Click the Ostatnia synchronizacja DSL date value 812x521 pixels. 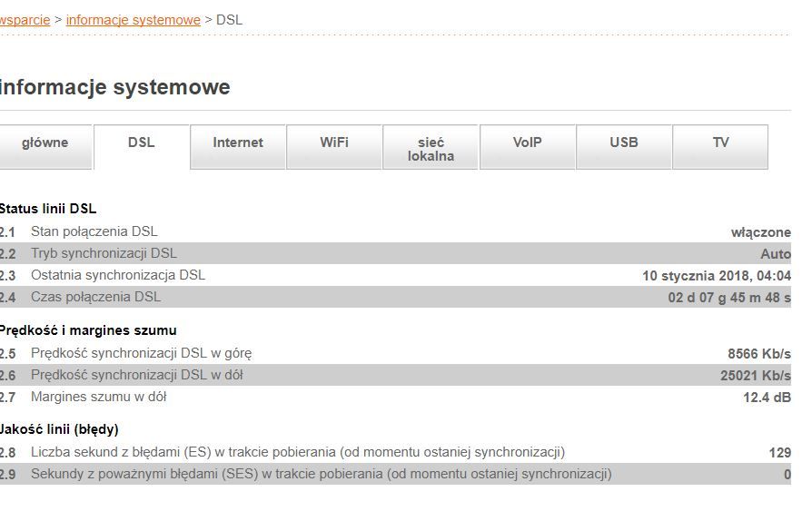click(x=716, y=276)
